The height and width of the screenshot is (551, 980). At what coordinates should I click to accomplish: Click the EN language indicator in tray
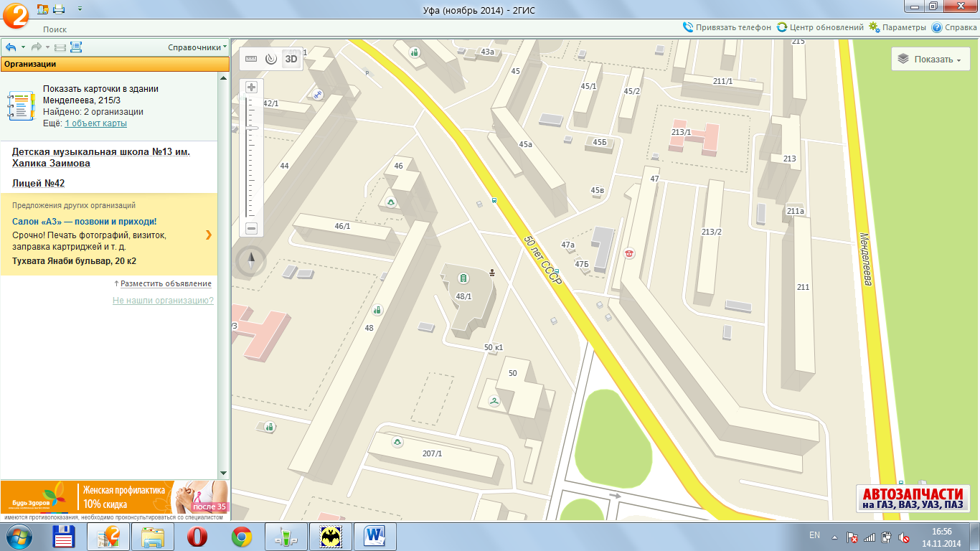[814, 535]
